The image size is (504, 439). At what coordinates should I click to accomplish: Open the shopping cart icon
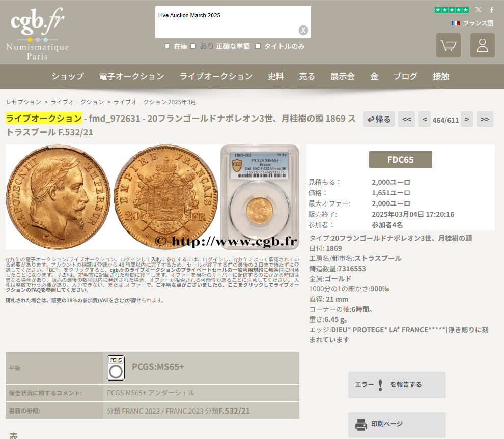[448, 45]
